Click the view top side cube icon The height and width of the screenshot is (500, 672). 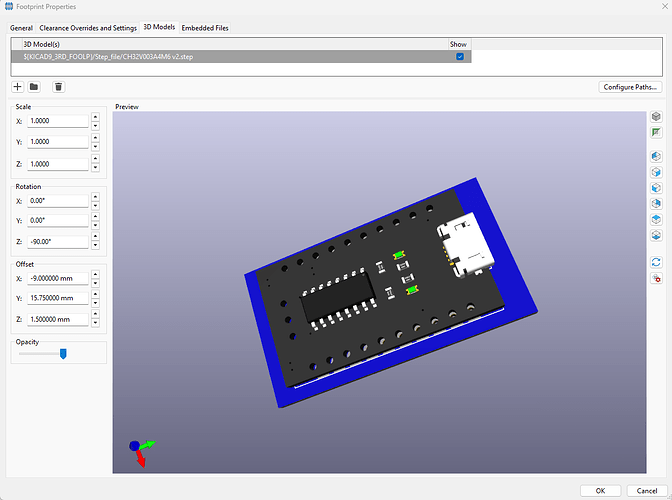(656, 219)
